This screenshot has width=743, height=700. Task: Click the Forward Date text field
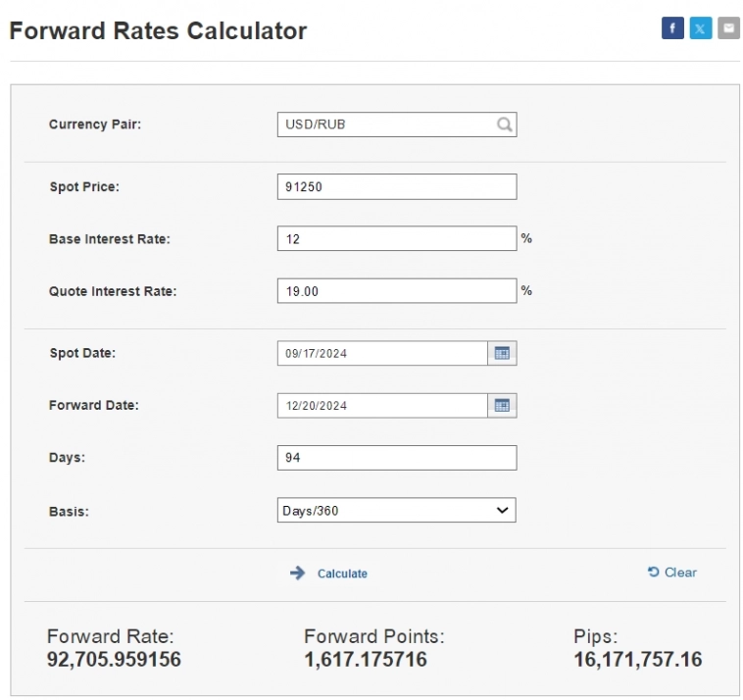click(382, 405)
